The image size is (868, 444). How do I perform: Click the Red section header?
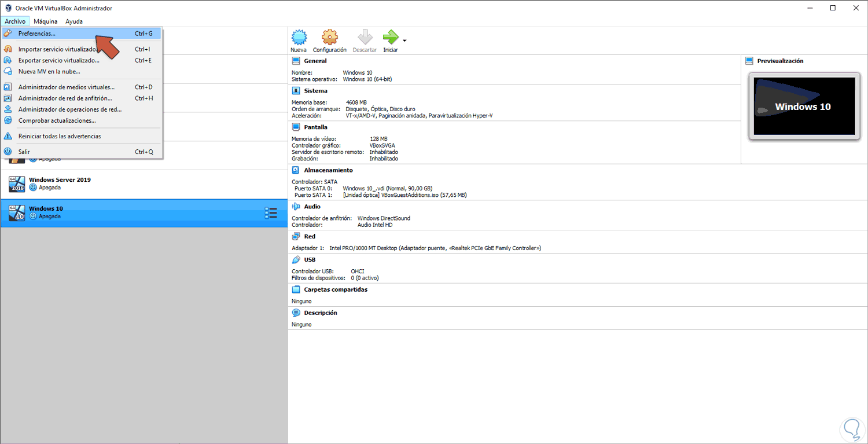310,236
